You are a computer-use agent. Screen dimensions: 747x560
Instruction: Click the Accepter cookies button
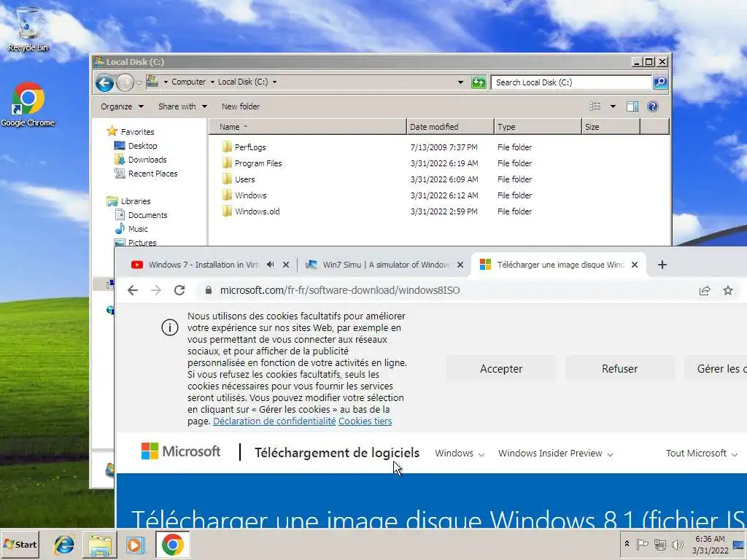point(501,368)
